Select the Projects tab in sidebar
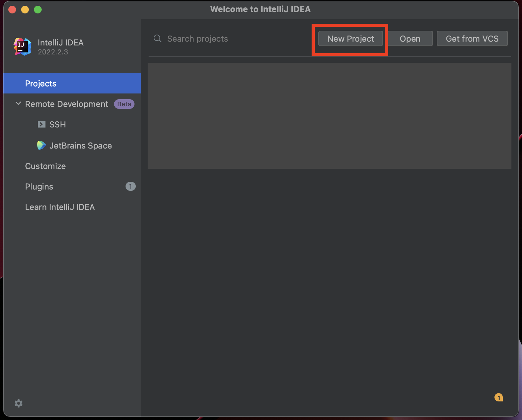This screenshot has height=420, width=522. tap(72, 83)
